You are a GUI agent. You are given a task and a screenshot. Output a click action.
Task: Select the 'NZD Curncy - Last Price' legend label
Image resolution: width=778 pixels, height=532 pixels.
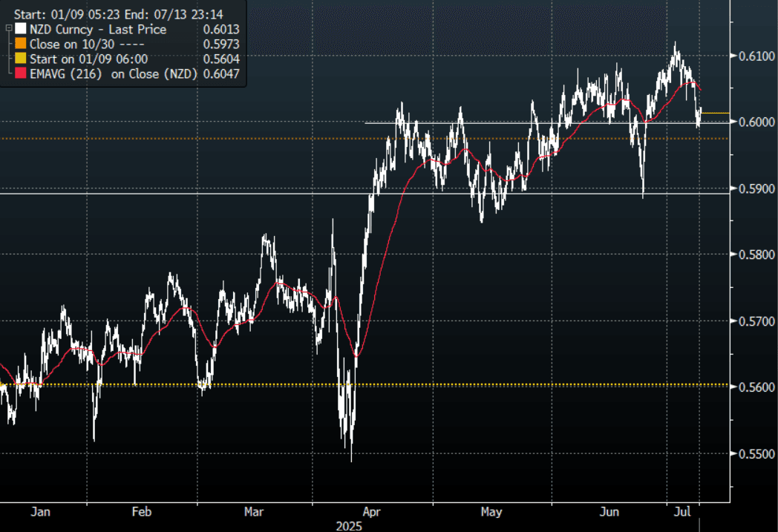pos(98,29)
